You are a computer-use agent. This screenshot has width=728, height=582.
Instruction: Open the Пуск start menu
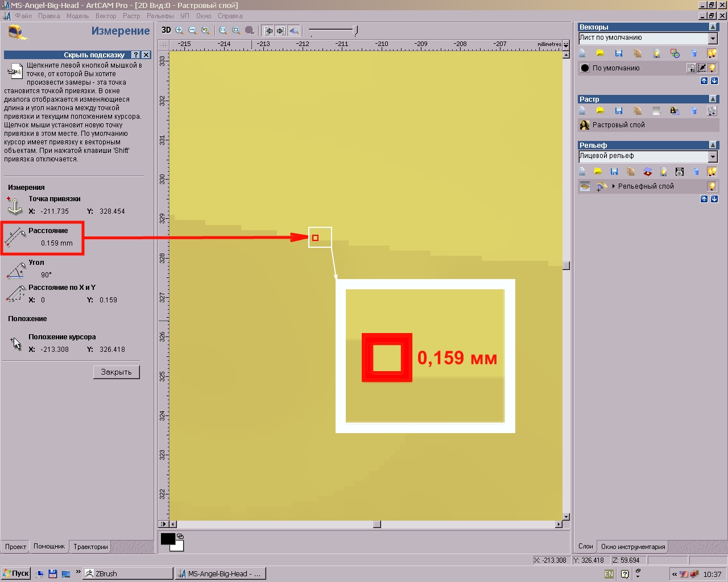pos(15,573)
